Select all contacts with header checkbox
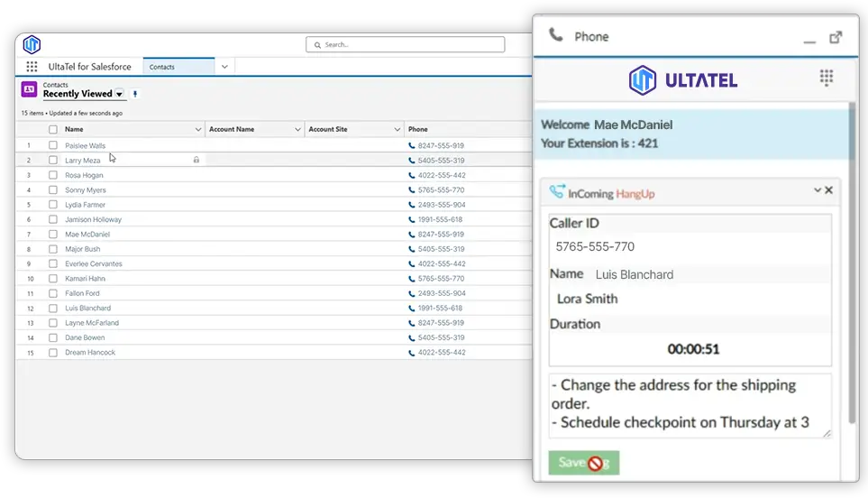The height and width of the screenshot is (498, 868). pyautogui.click(x=53, y=129)
